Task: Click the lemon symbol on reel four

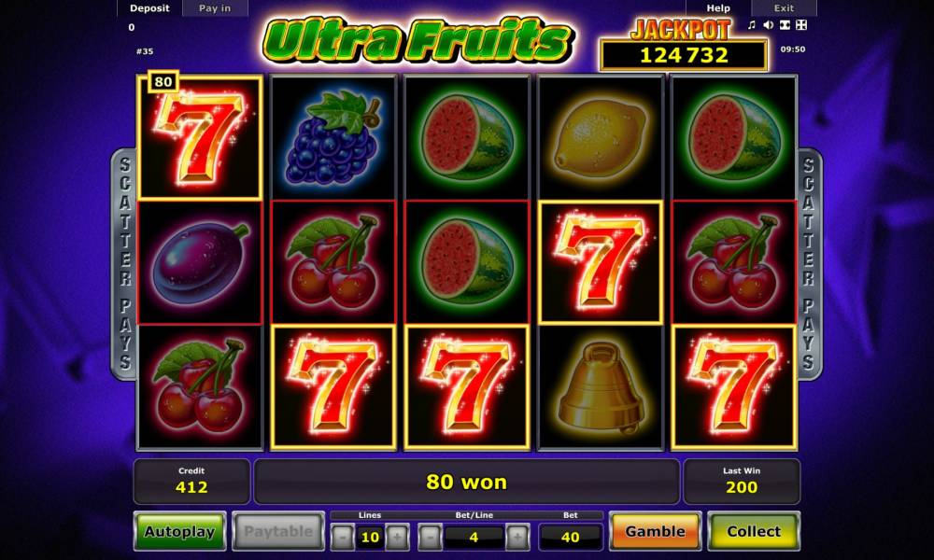Action: (601, 137)
